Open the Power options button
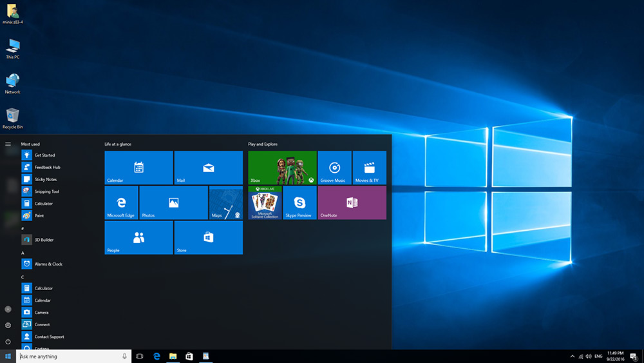This screenshot has width=644, height=363. click(8, 341)
